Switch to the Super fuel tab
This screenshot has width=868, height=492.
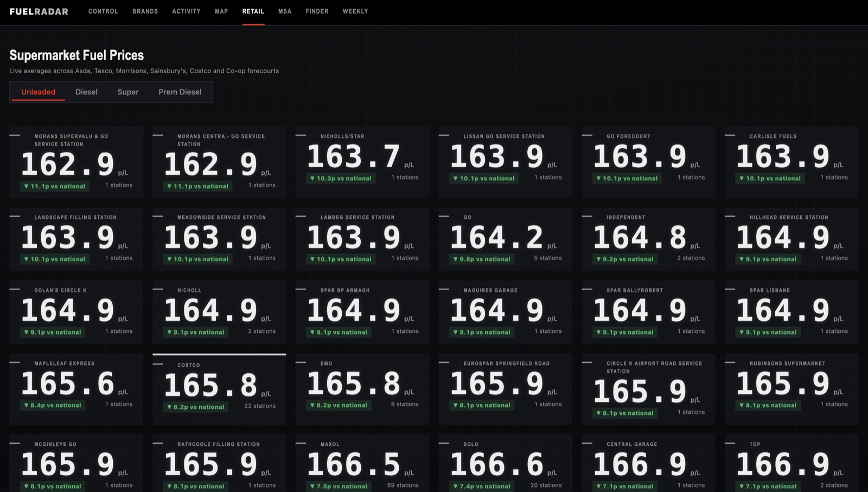(128, 92)
